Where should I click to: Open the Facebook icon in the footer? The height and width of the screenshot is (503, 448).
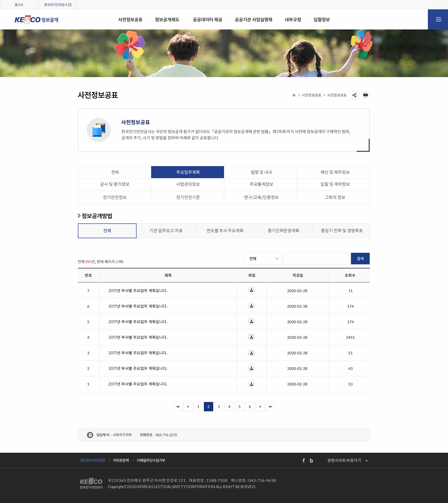tap(304, 460)
